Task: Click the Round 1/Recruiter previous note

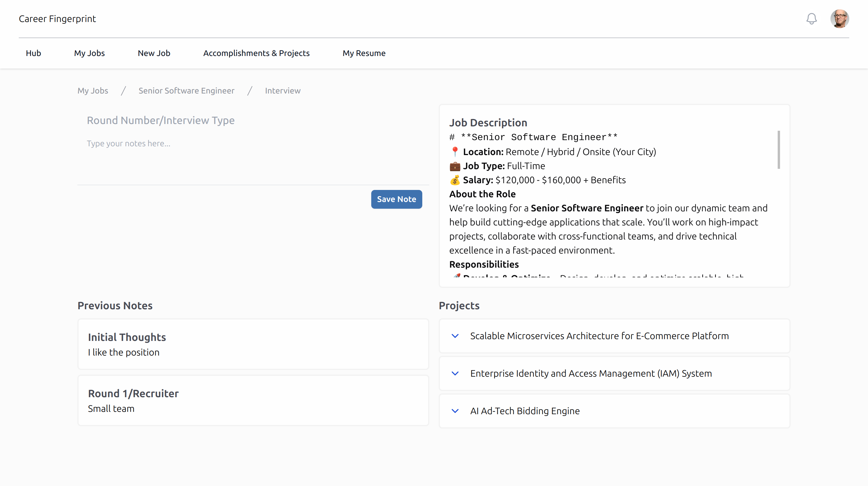Action: tap(253, 400)
